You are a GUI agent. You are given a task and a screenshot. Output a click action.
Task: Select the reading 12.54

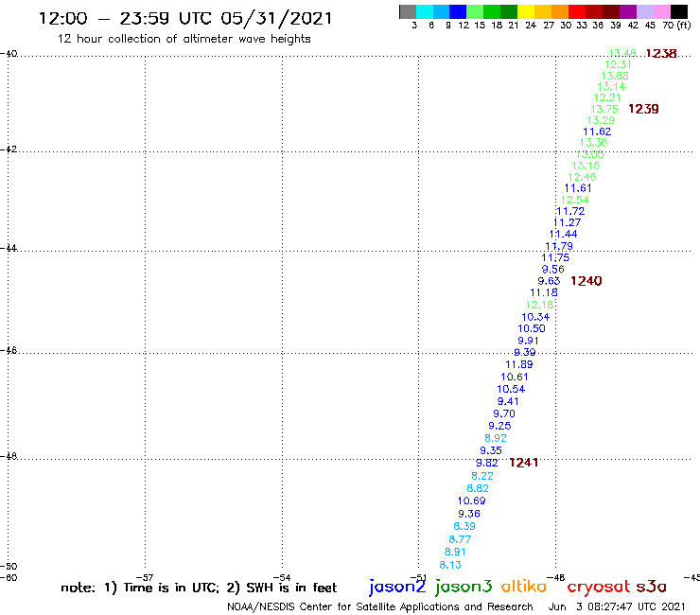pyautogui.click(x=574, y=200)
